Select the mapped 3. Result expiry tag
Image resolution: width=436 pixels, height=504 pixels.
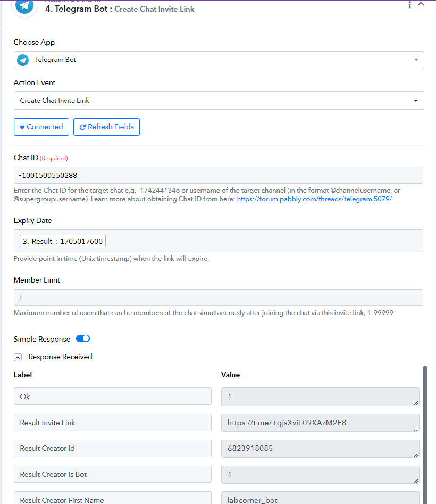[63, 241]
